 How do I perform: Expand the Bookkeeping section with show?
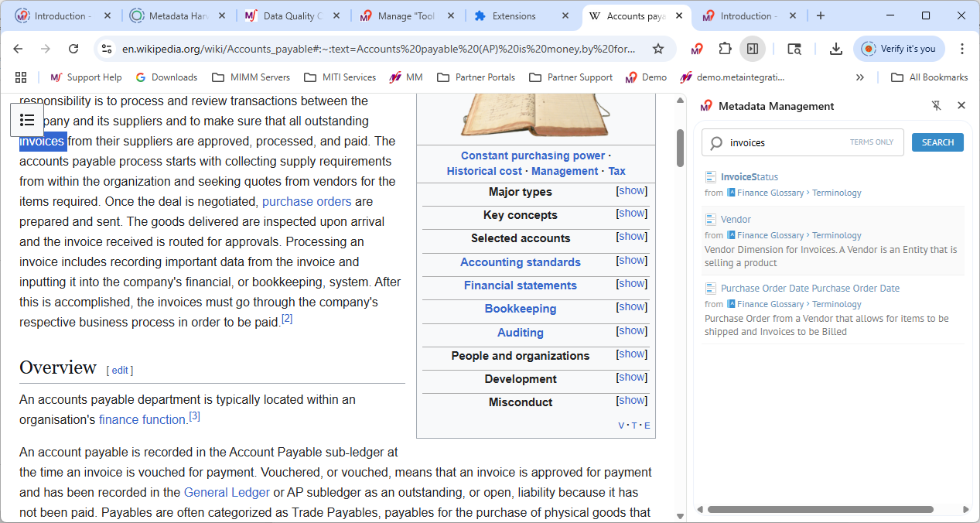point(631,307)
